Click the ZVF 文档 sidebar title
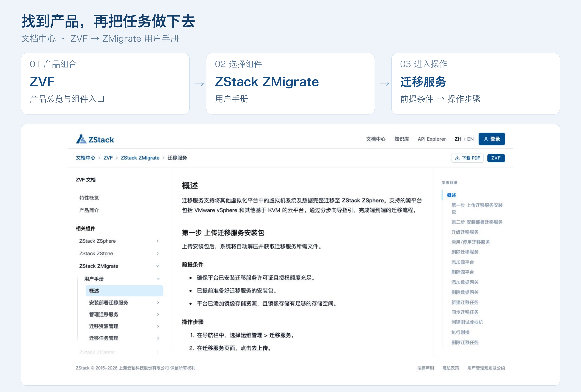Viewport: 581px width, 392px height. [x=86, y=180]
